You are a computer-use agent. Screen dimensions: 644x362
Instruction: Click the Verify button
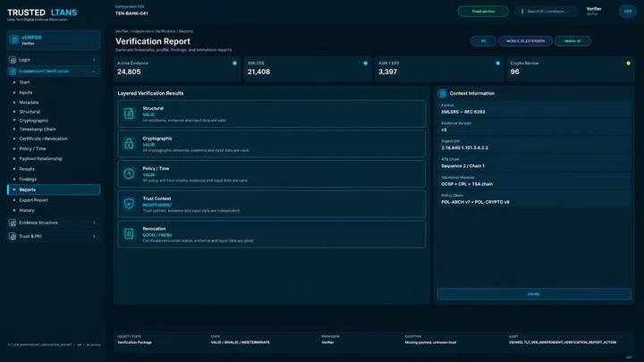tap(534, 294)
